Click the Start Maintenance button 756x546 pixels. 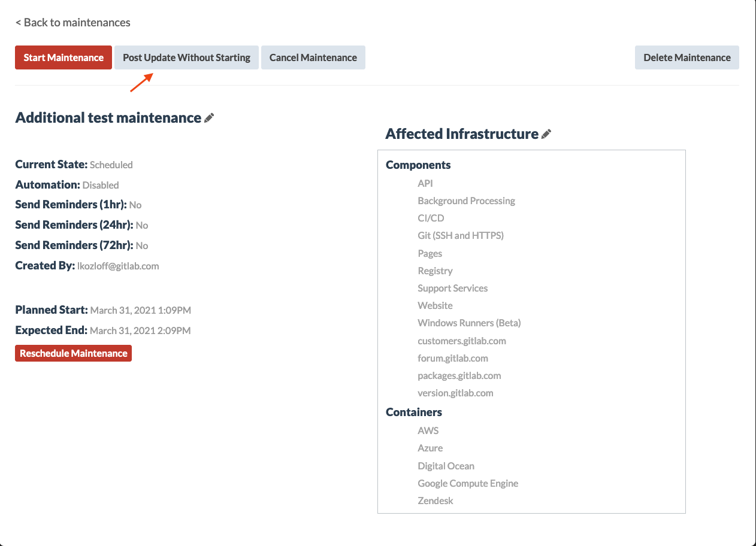click(63, 57)
